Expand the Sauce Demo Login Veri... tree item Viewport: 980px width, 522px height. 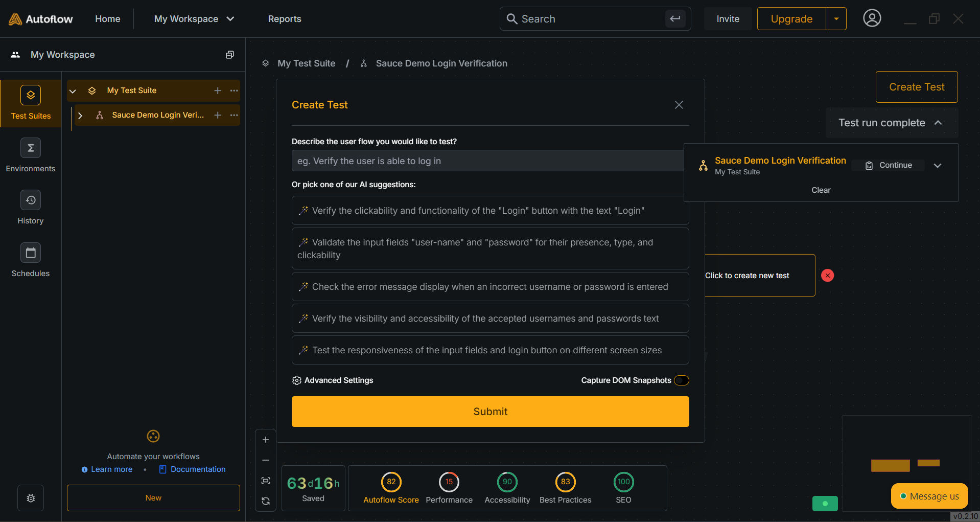[x=80, y=116]
